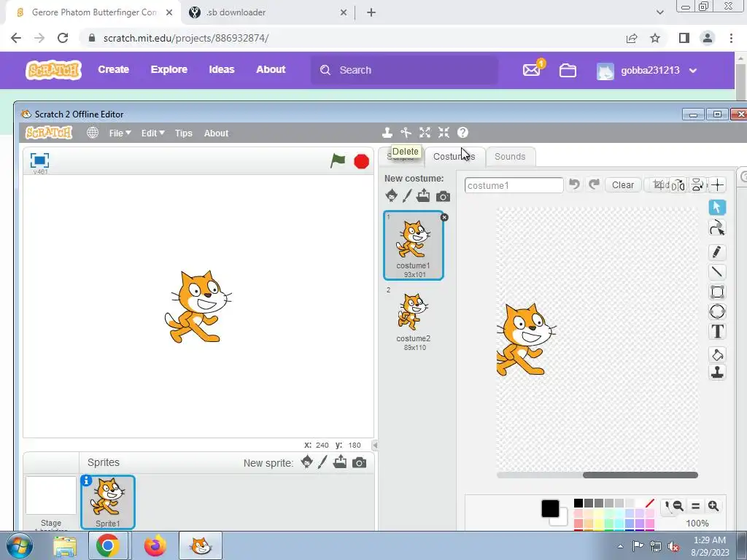Viewport: 747px width, 560px height.
Task: Open My Stuff folder icon
Action: [x=568, y=71]
